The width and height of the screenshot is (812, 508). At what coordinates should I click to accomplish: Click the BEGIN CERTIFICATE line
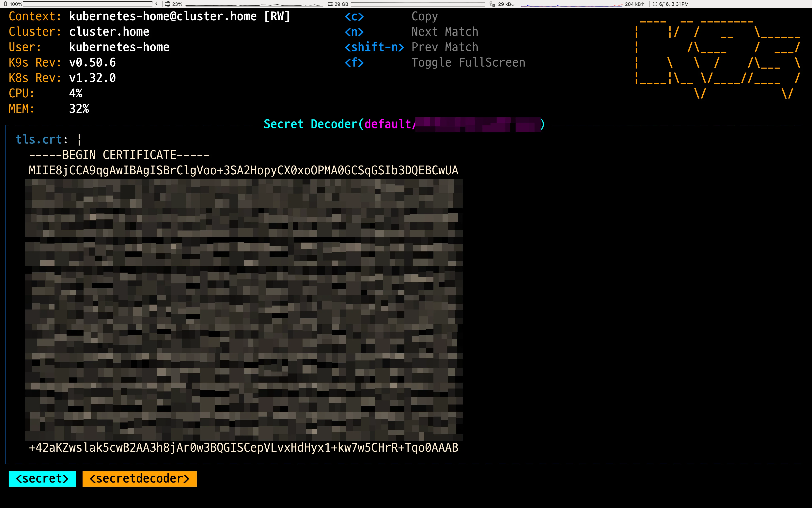click(x=119, y=155)
